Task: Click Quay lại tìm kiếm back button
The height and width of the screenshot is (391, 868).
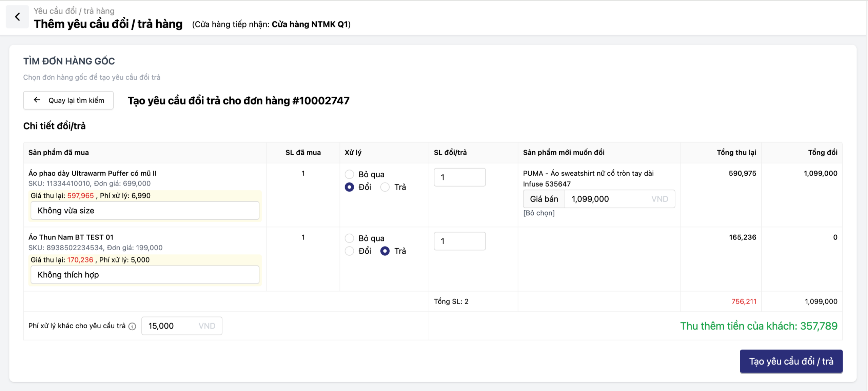Action: [68, 100]
